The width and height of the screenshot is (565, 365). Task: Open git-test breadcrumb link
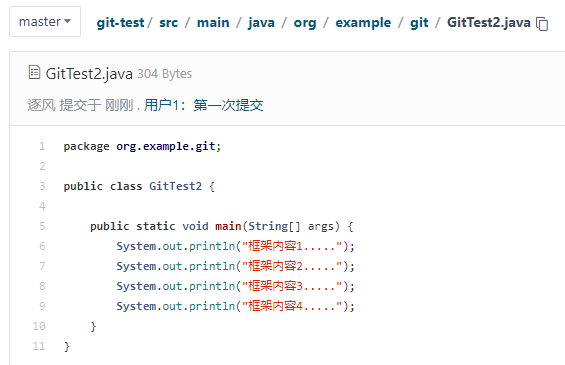click(120, 23)
